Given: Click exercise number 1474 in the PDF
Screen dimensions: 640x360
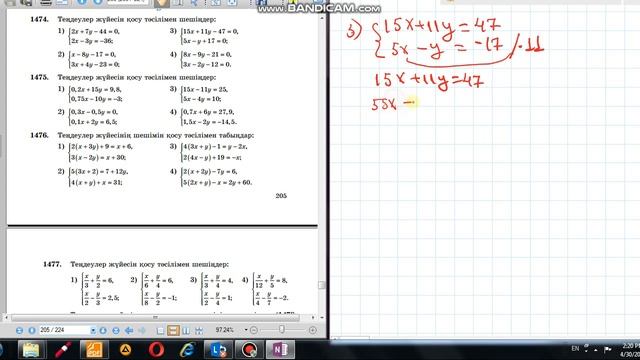Looking at the screenshot, I should click(x=39, y=19).
